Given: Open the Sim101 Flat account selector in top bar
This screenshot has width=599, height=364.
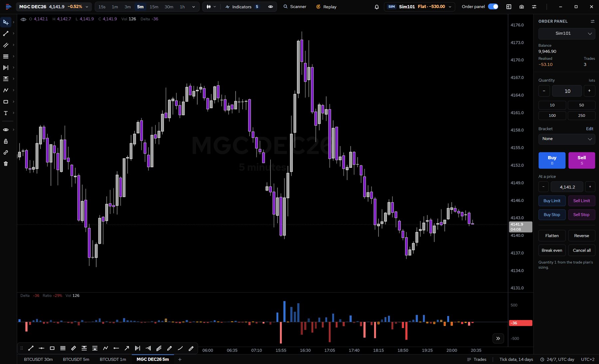Looking at the screenshot, I should [420, 7].
